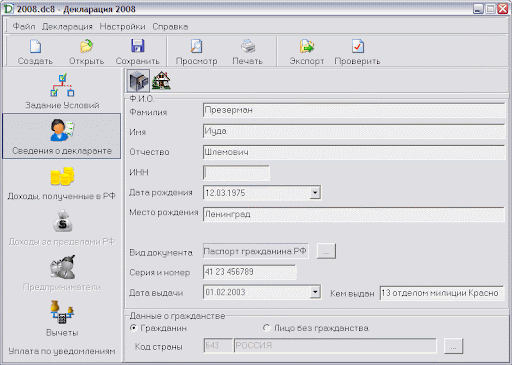Browse document types with ellipsis button

[x=326, y=251]
